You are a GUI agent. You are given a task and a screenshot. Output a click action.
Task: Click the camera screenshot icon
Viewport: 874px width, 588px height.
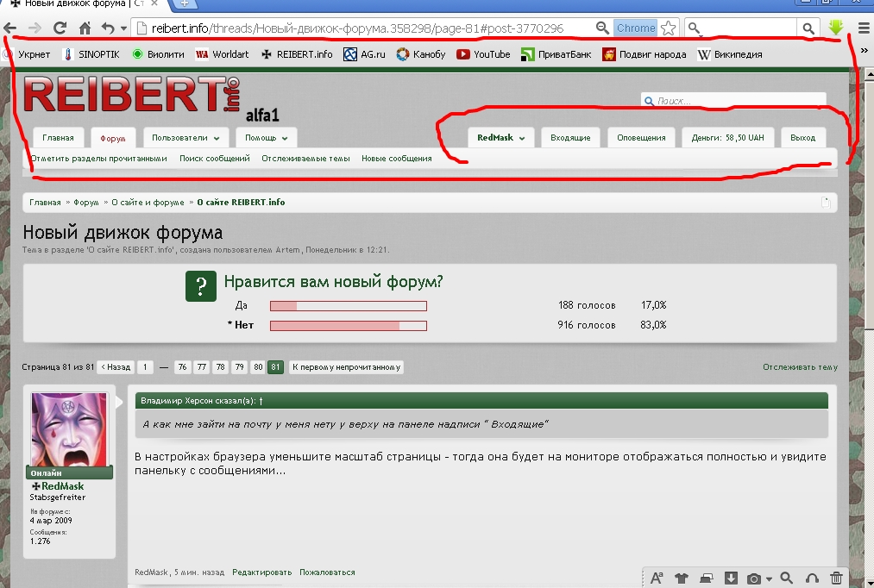click(x=754, y=578)
